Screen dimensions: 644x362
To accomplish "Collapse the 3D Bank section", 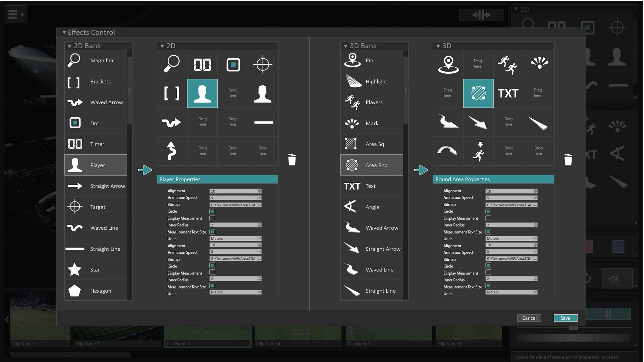I will [x=345, y=46].
